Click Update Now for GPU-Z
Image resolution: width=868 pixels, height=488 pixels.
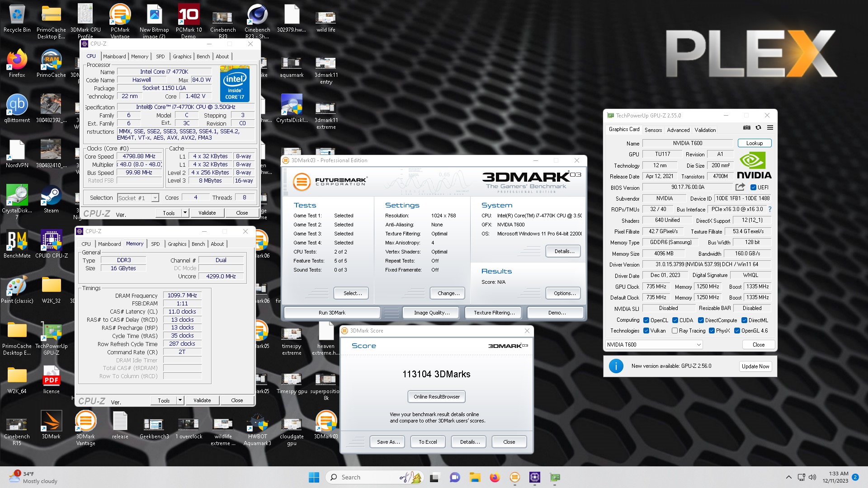pos(755,366)
